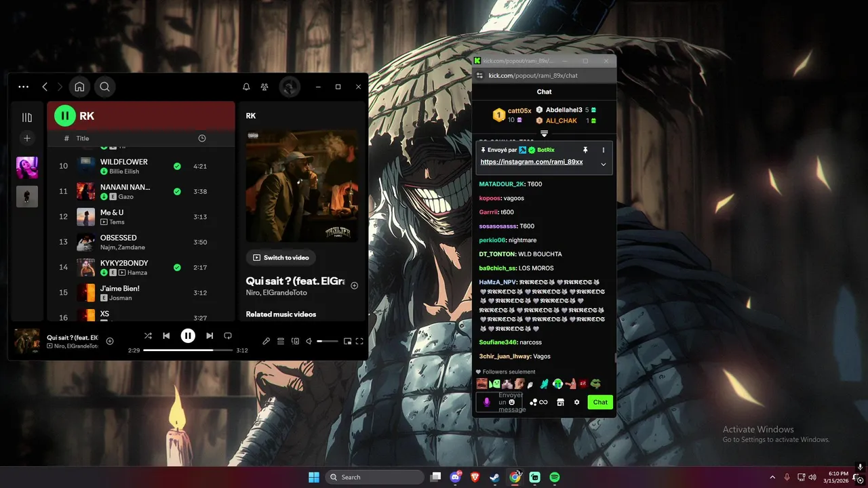Open HaMzA_NPV username in chat
Image resolution: width=868 pixels, height=488 pixels.
pos(497,282)
